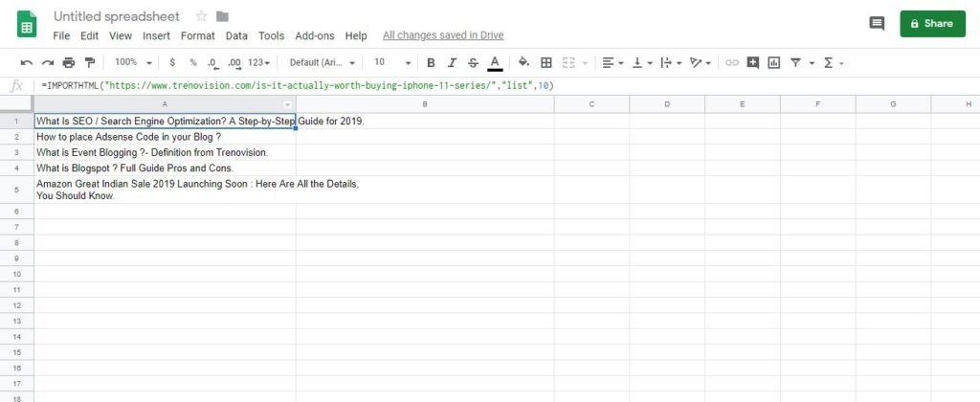The width and height of the screenshot is (980, 402).
Task: Select row 5 header
Action: (17, 190)
